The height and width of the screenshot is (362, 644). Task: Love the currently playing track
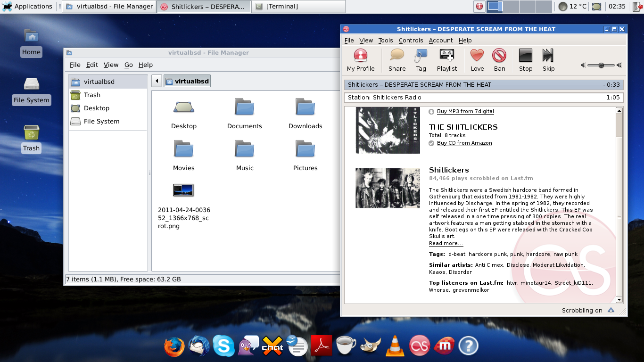tap(477, 60)
